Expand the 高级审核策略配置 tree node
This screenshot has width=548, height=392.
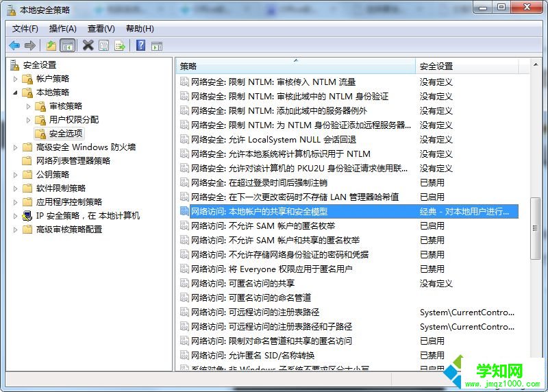[15, 230]
